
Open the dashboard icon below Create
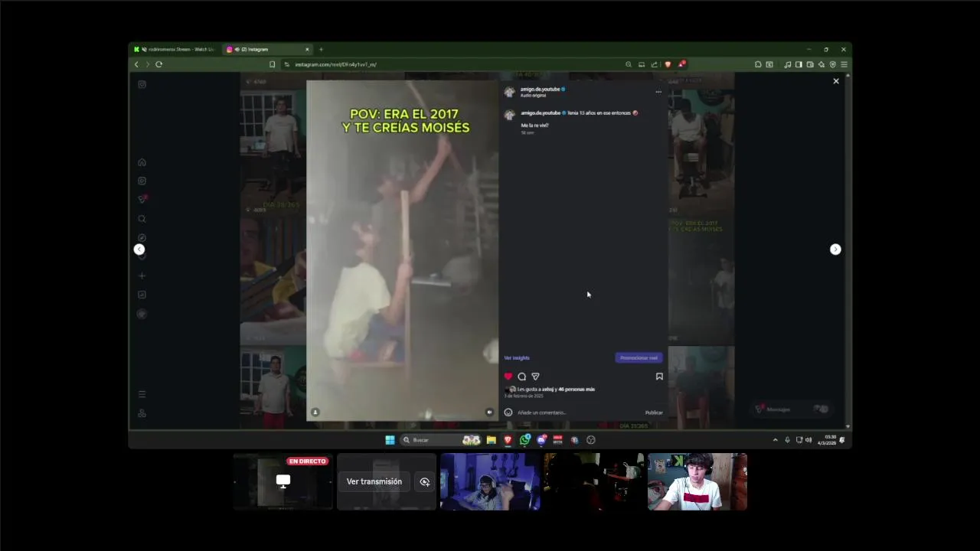(x=142, y=295)
